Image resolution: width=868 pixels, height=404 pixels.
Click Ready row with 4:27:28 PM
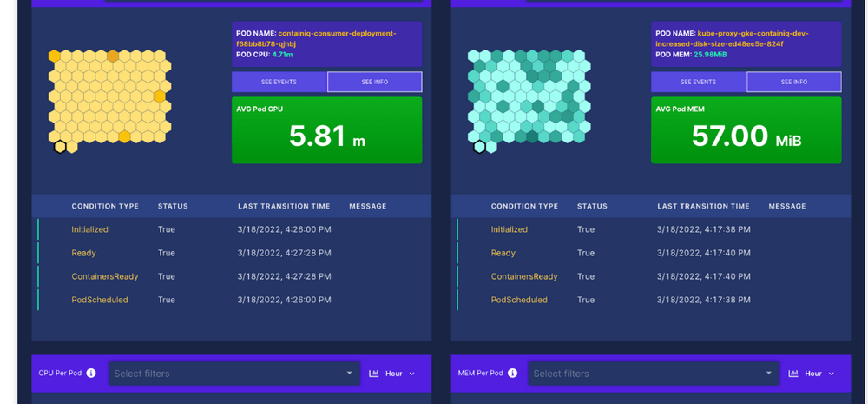(x=232, y=253)
